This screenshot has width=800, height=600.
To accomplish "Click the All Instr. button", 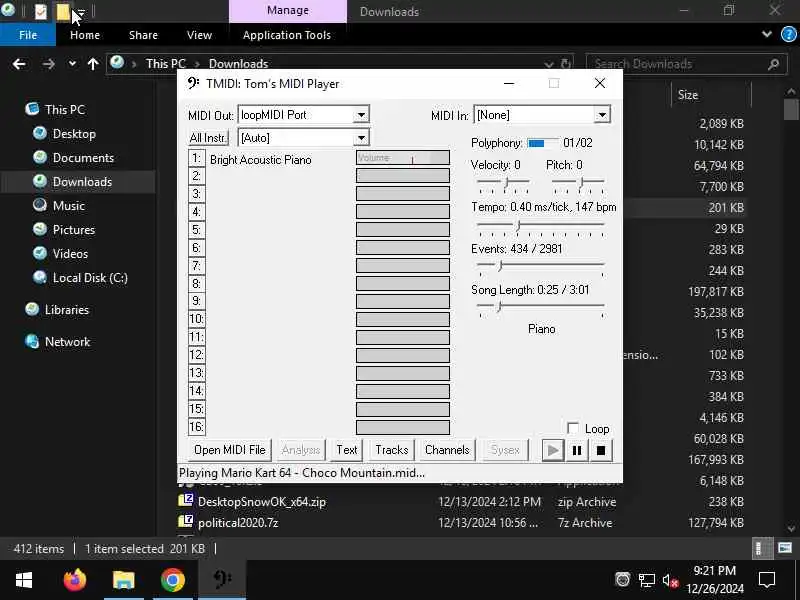I will click(208, 138).
